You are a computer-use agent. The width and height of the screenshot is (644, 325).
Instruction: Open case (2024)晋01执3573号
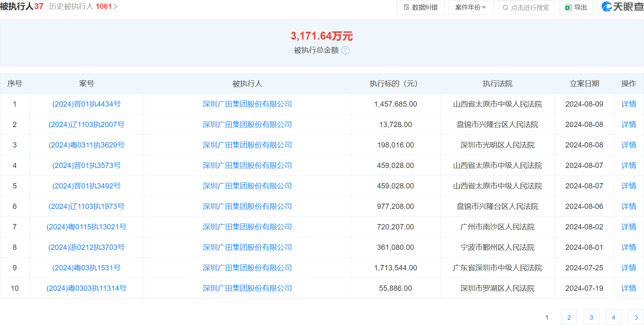[x=87, y=165]
